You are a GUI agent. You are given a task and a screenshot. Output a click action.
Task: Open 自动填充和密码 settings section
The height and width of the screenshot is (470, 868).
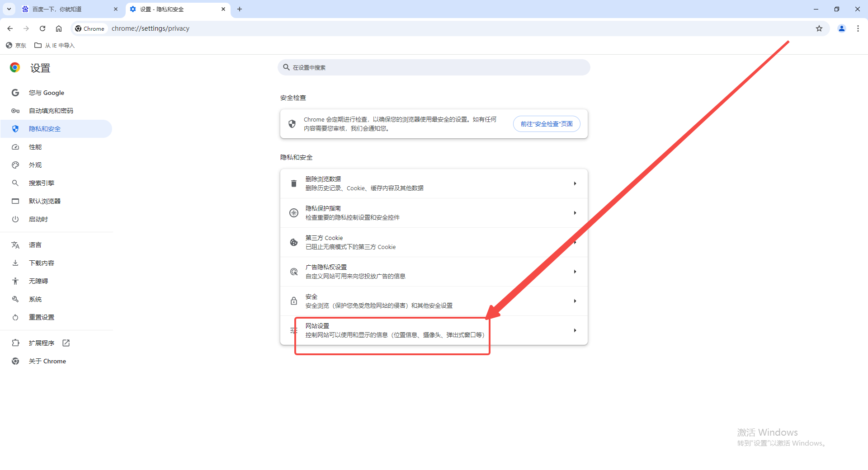[56, 111]
